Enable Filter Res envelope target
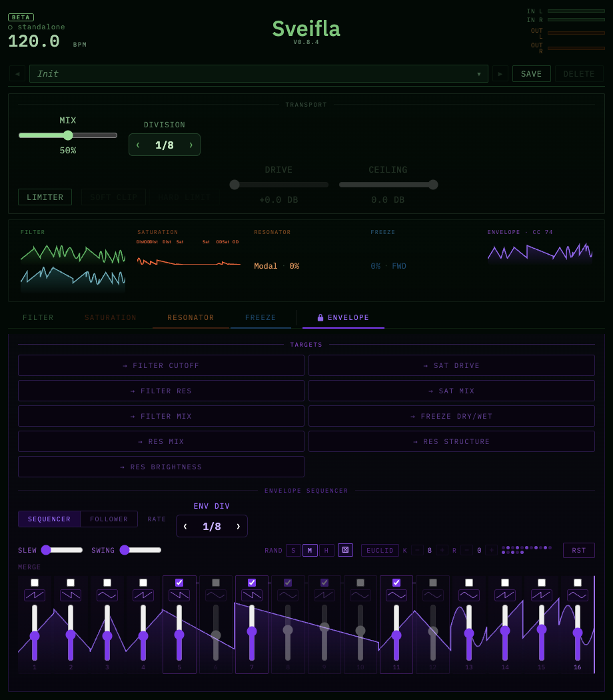Viewport: 613px width, 700px height. tap(161, 391)
